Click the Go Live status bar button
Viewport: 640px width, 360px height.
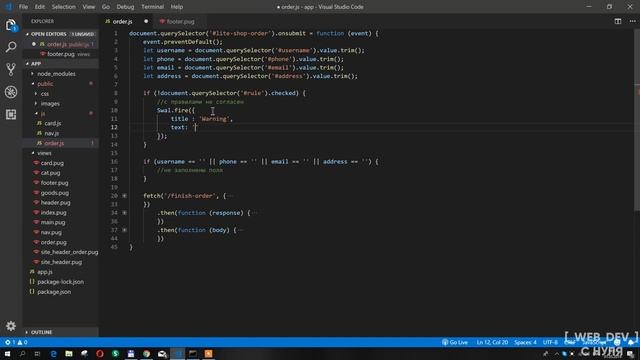pos(455,342)
